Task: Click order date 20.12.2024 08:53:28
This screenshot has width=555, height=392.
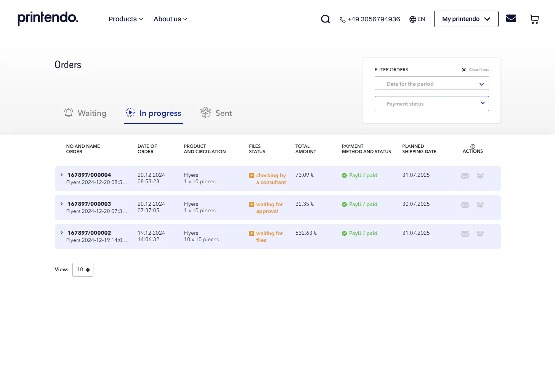Action: point(151,178)
